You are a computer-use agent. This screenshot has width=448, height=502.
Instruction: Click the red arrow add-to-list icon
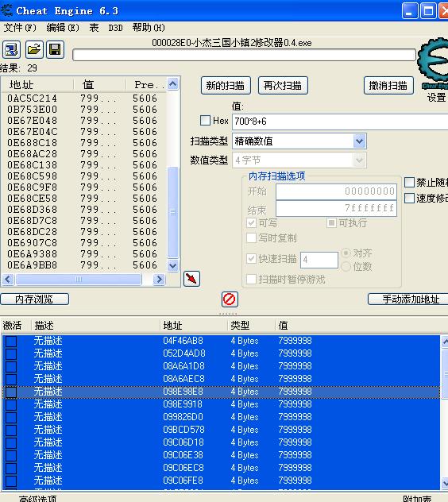pos(191,279)
